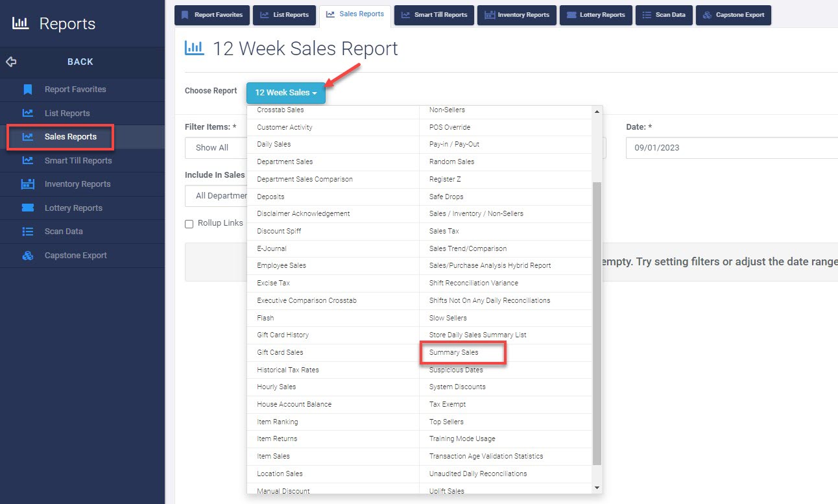Click the dropdown list scroll down arrow
The width and height of the screenshot is (838, 504).
[597, 488]
